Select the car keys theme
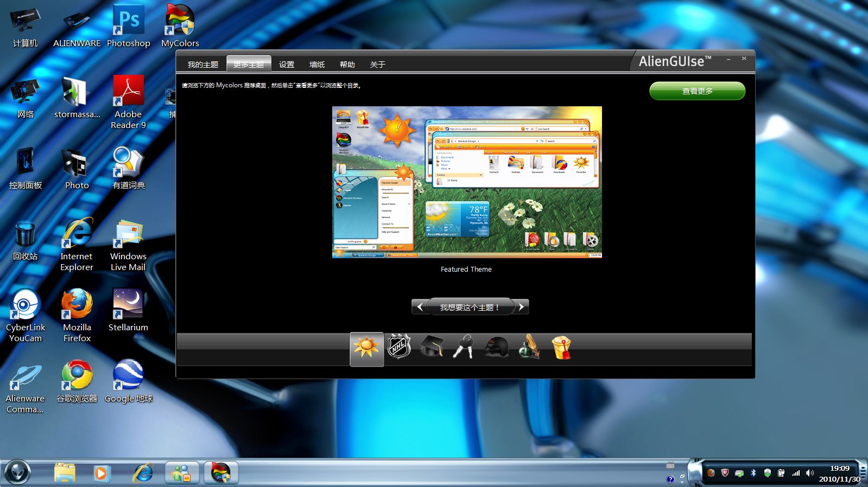The height and width of the screenshot is (487, 868). (464, 347)
